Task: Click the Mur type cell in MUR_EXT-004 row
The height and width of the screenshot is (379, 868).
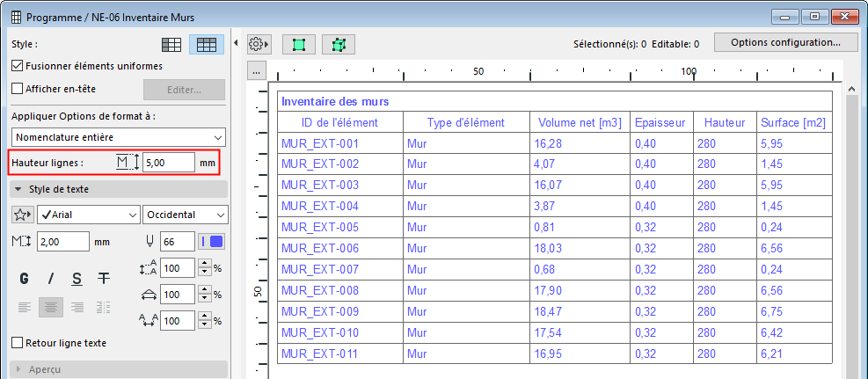Action: click(466, 206)
